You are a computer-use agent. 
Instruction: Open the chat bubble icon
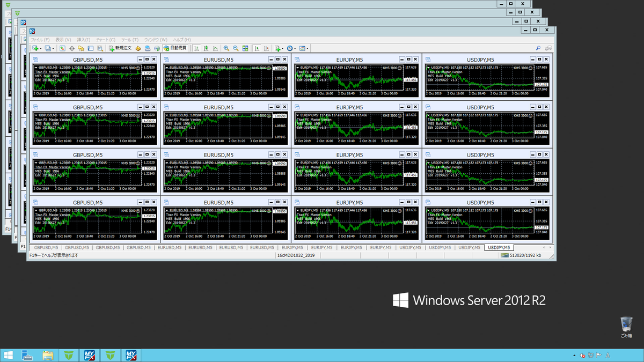(548, 48)
